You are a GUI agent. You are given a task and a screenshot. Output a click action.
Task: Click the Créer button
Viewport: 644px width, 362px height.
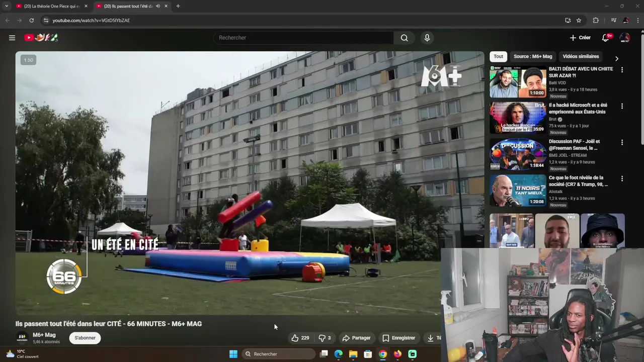pyautogui.click(x=580, y=38)
